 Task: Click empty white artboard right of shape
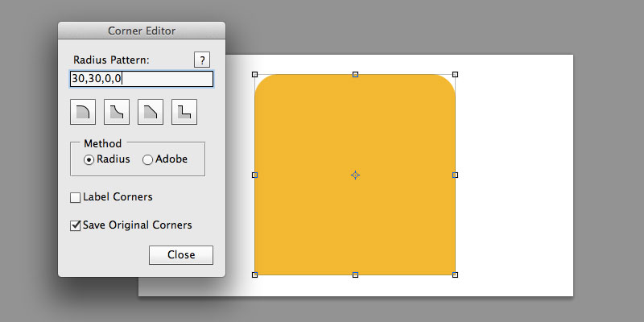tap(515, 175)
